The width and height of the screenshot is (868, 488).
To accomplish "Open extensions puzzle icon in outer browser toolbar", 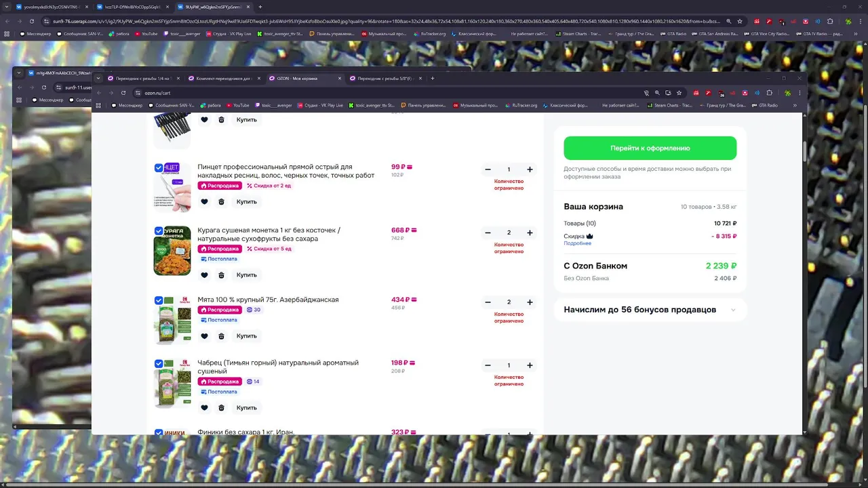I will pyautogui.click(x=829, y=21).
